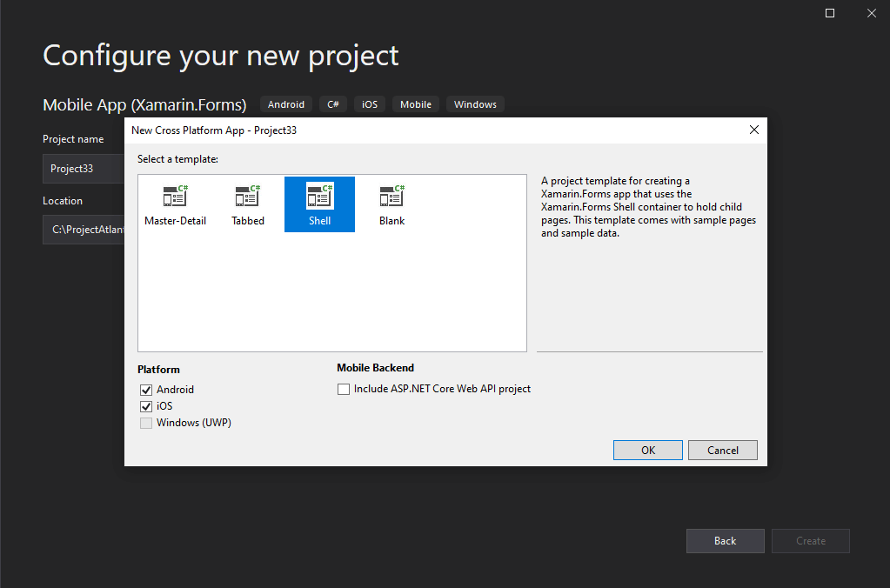Click the Back button
The width and height of the screenshot is (890, 588).
coord(725,540)
